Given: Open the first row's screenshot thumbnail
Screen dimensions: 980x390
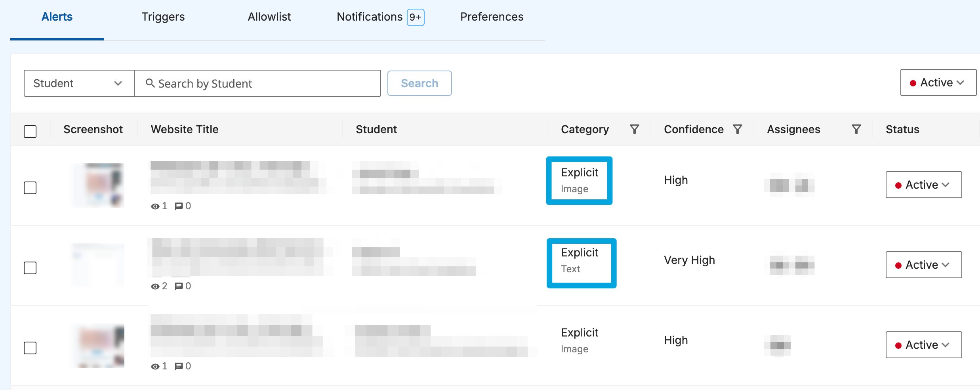Looking at the screenshot, I should (x=98, y=185).
